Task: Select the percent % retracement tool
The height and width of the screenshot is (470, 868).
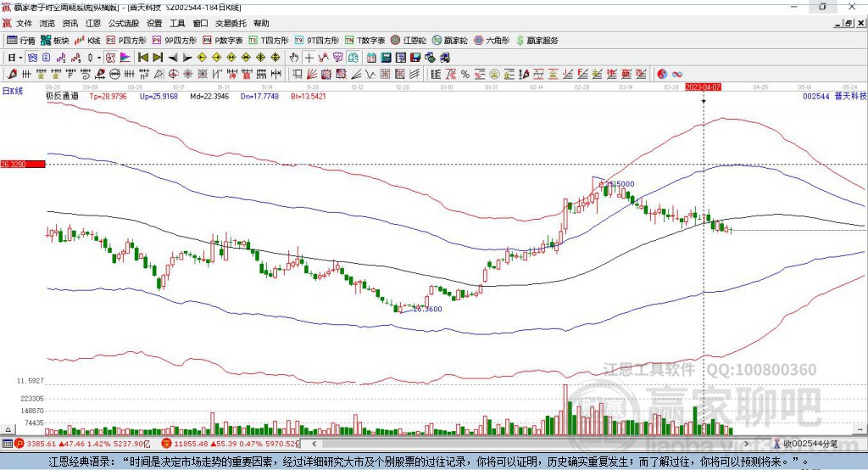Action: pos(465,75)
